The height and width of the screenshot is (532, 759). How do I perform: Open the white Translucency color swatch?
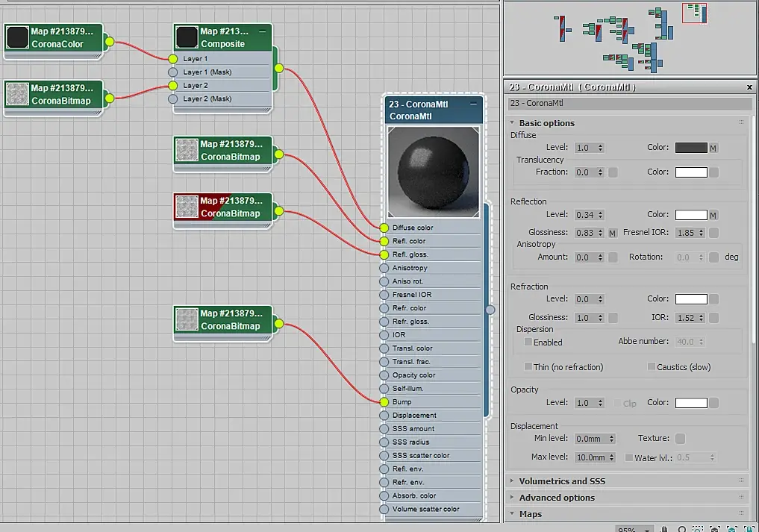click(691, 172)
